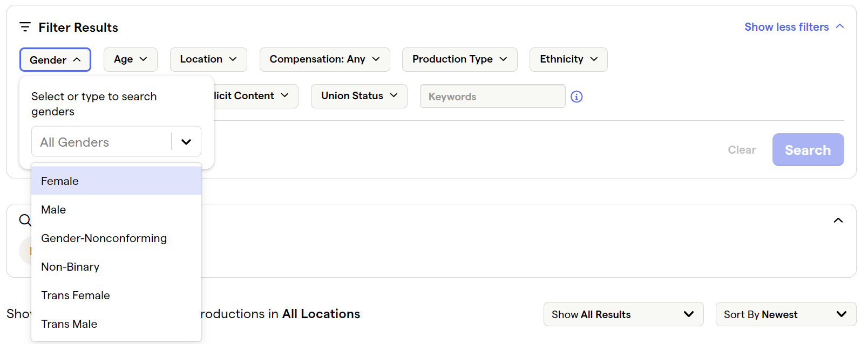Viewport: 868px width, 344px height.
Task: Pick Trans Male option
Action: coord(117,324)
